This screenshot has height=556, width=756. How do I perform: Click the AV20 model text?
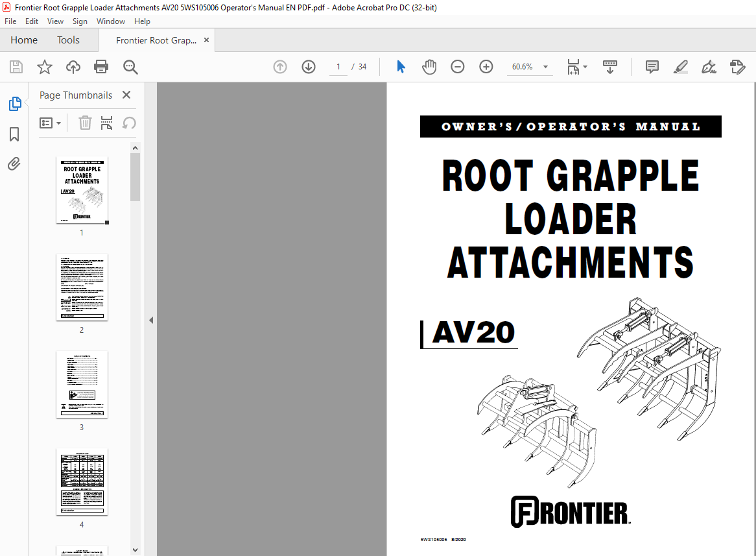(x=473, y=333)
